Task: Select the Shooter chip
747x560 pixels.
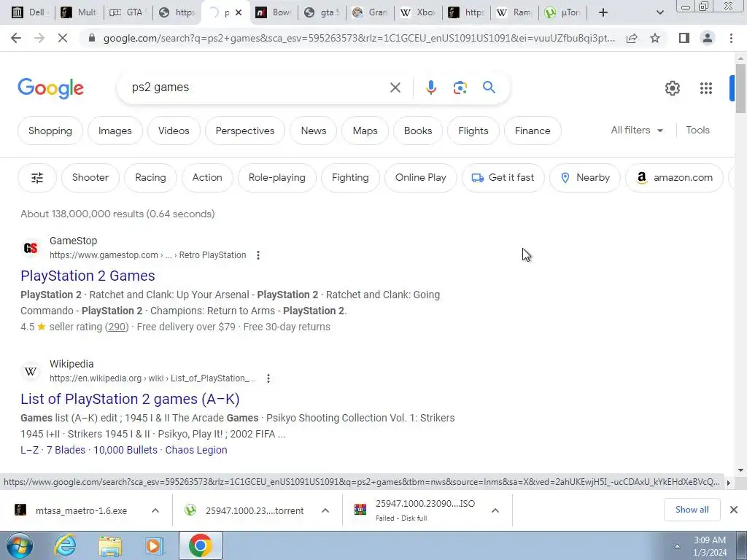Action: (90, 178)
